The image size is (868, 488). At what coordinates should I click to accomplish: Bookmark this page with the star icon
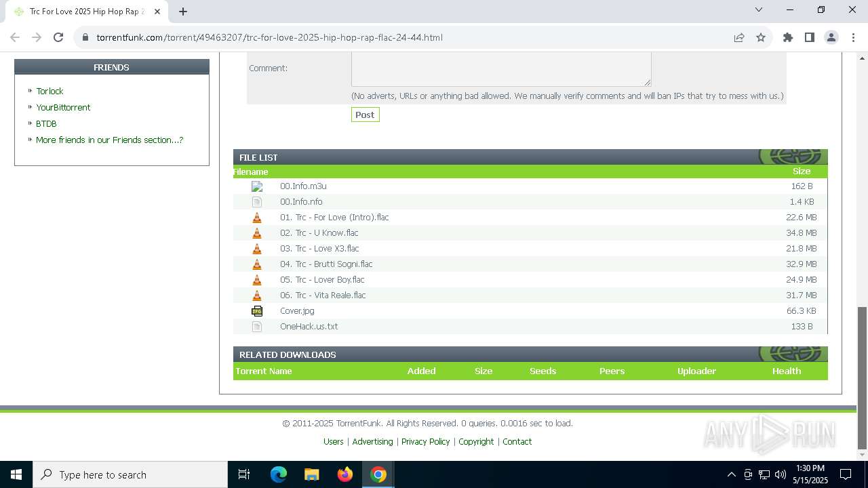[761, 37]
